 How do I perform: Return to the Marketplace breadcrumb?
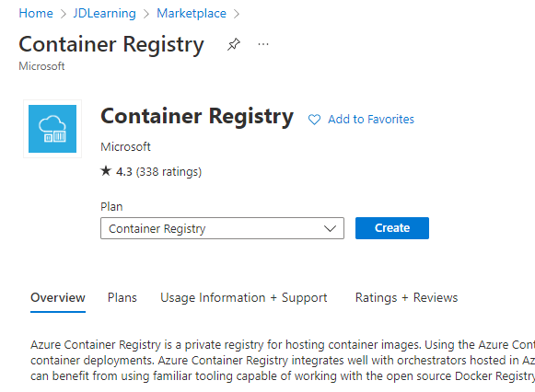pos(192,14)
